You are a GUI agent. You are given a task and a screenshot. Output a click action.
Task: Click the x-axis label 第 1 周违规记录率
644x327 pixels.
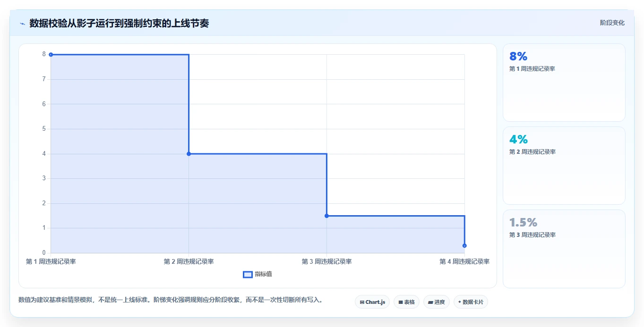coord(51,261)
